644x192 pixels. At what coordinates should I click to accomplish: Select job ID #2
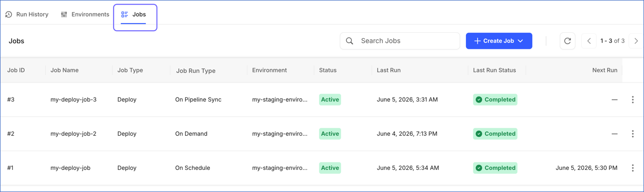(11, 134)
